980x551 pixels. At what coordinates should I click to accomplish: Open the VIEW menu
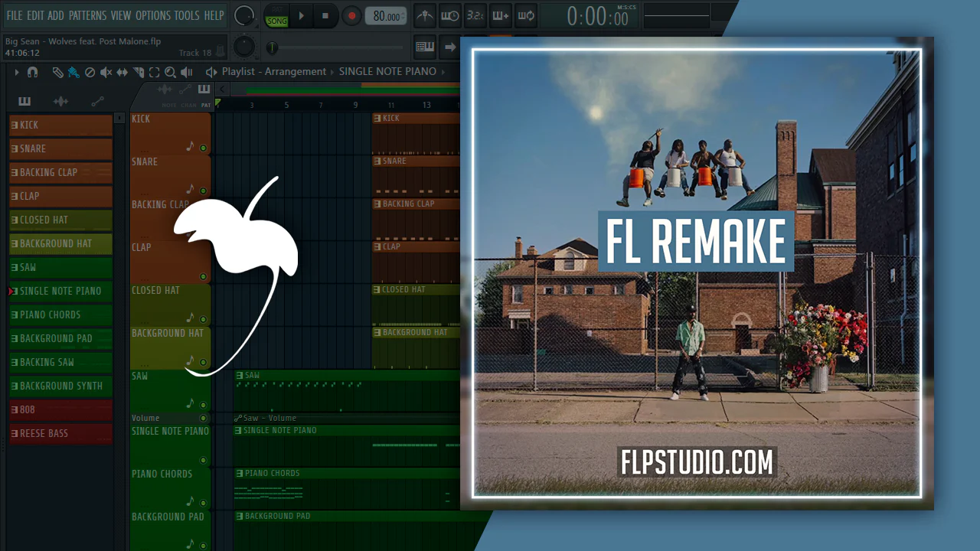(x=121, y=15)
